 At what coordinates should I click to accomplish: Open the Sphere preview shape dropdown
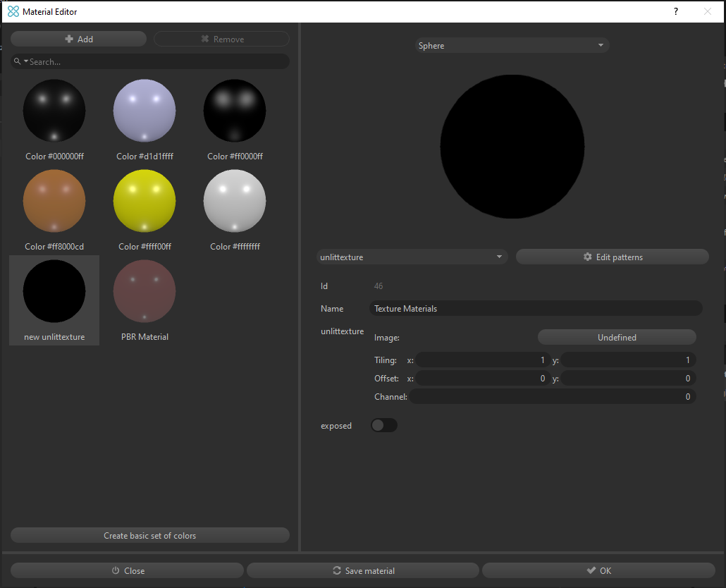coord(512,46)
